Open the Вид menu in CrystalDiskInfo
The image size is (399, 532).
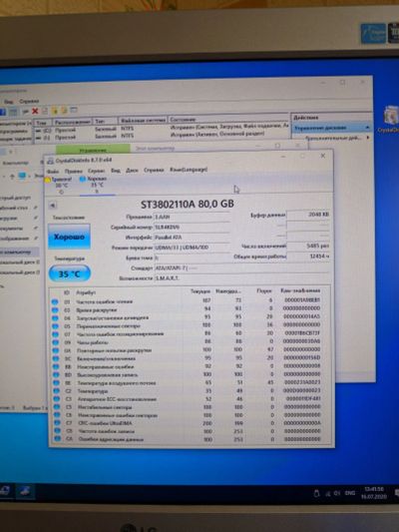[x=116, y=170]
